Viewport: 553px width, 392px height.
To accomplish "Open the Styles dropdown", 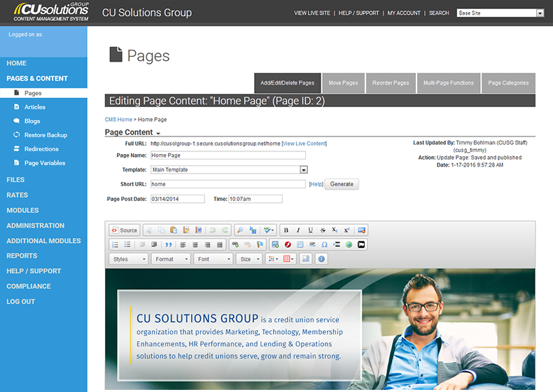I will coord(128,259).
